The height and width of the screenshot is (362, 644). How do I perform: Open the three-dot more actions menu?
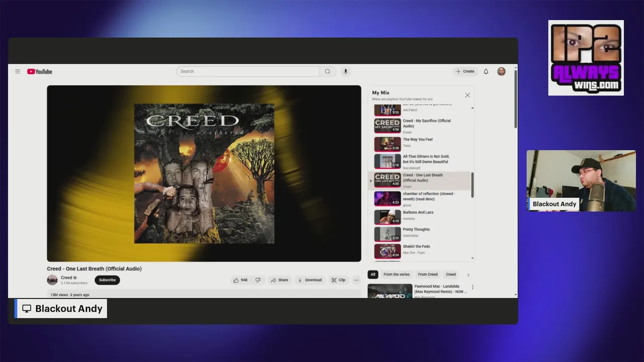tap(356, 280)
